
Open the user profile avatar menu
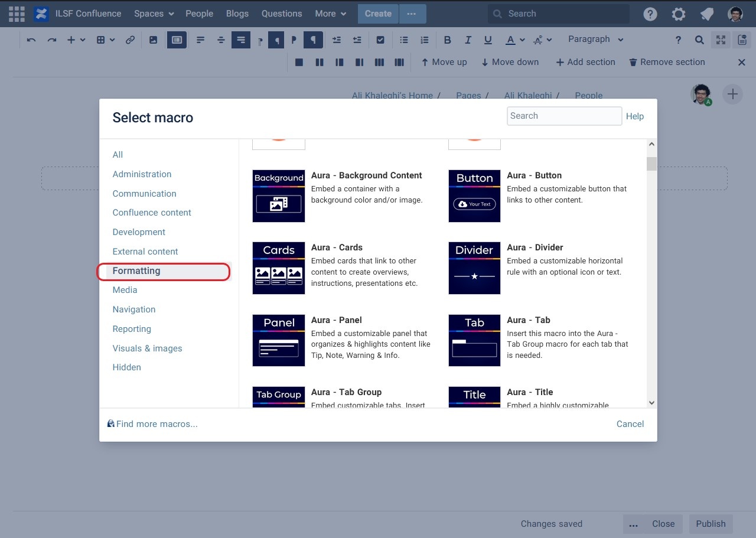pyautogui.click(x=735, y=14)
